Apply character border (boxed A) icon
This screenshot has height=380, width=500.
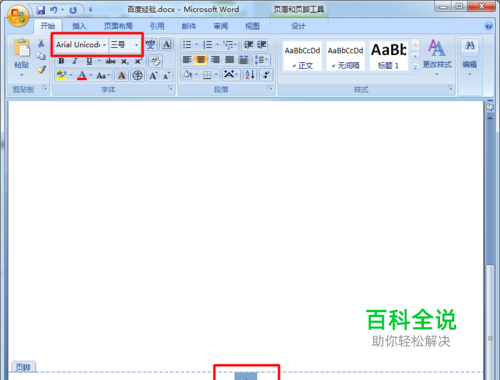coord(167,44)
